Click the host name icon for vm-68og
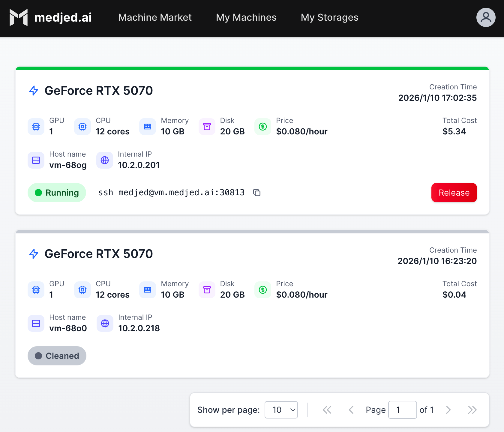The image size is (504, 432). (x=36, y=160)
